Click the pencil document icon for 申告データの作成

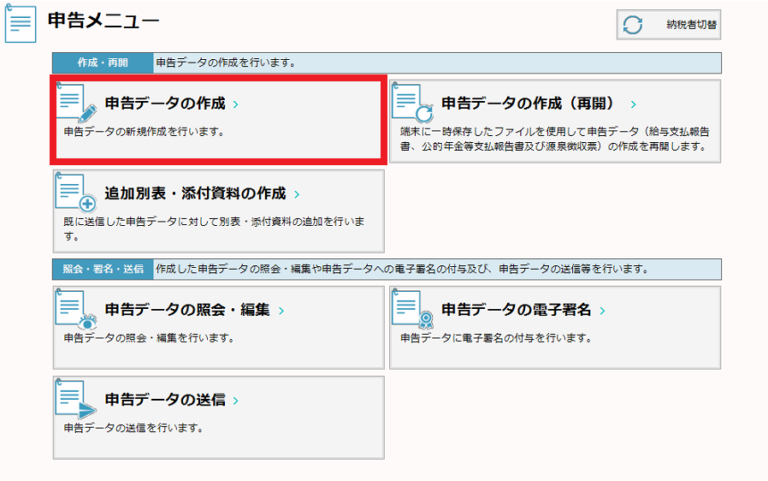pos(76,102)
